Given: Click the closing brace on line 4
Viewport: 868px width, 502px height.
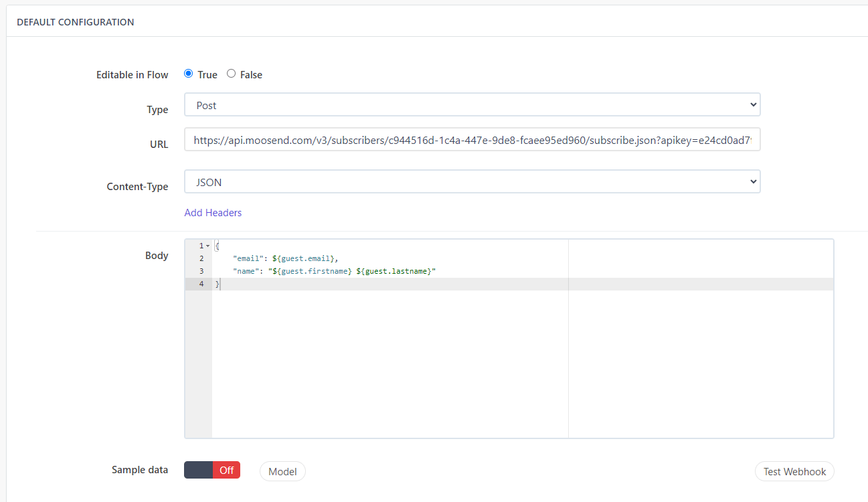Looking at the screenshot, I should point(217,284).
